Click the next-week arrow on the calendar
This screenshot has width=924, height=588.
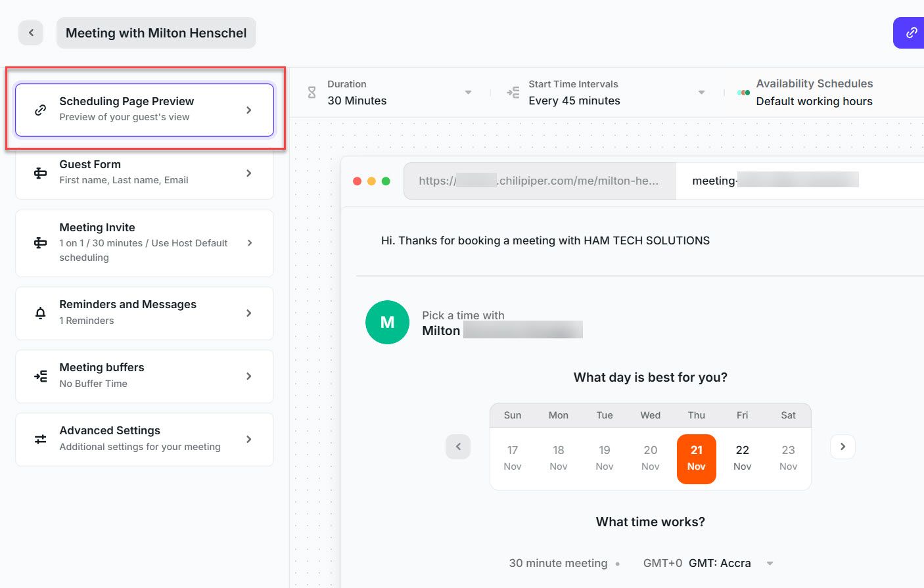[843, 446]
